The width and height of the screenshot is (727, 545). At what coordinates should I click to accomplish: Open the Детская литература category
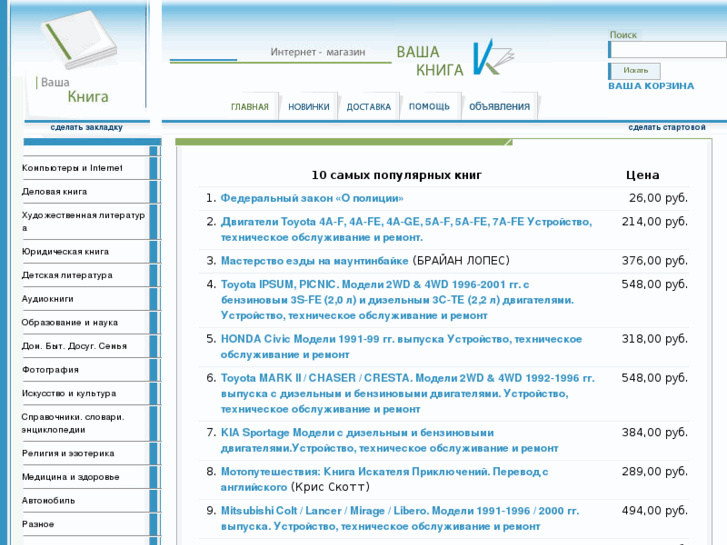coord(67,275)
